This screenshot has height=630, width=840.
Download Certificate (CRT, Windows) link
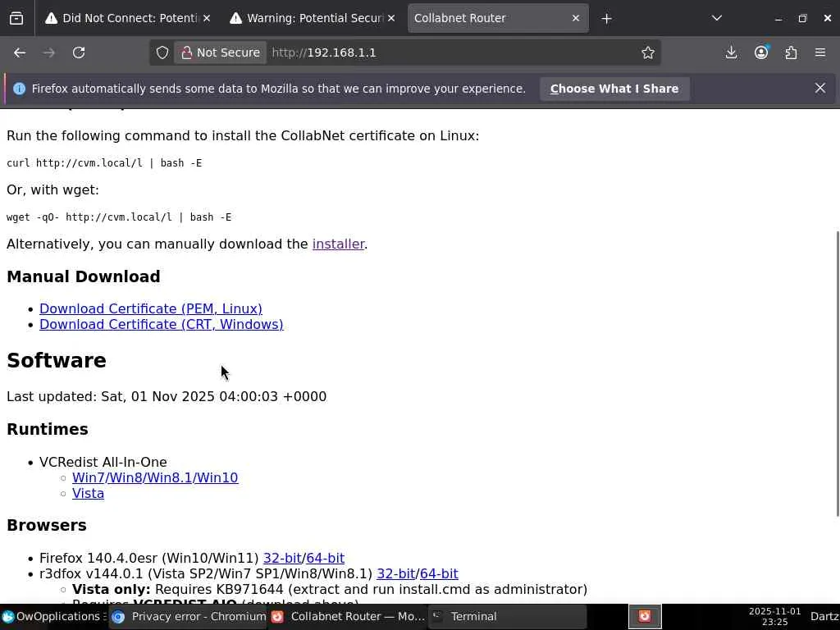(162, 324)
